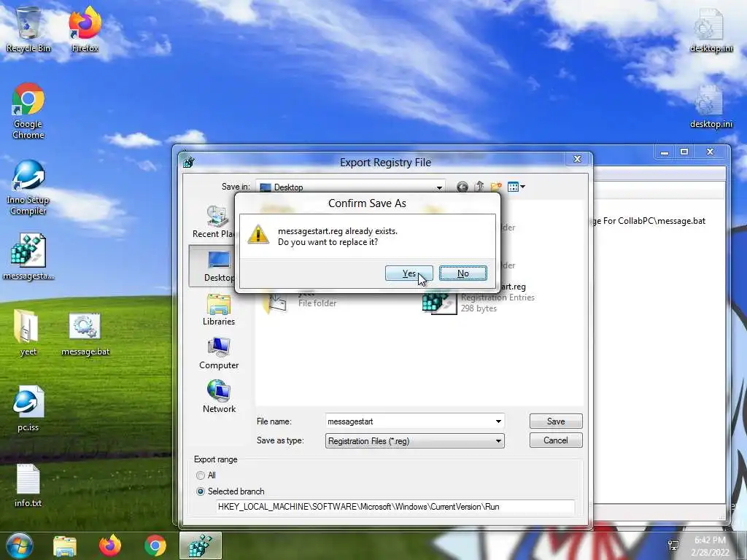Open Network in places sidebar
Screen dimensions: 747x560
219,397
